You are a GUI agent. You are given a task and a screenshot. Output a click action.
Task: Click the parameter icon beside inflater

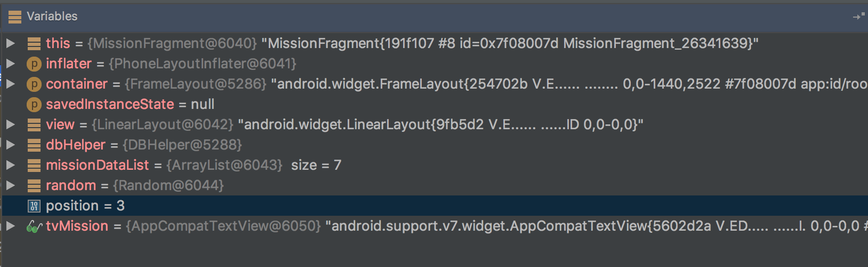34,64
